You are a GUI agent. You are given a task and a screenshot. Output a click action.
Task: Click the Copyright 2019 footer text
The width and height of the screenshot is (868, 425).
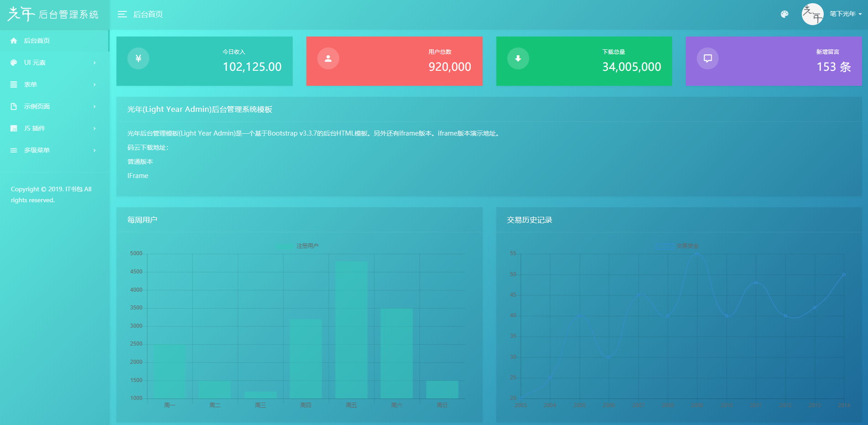pos(51,194)
